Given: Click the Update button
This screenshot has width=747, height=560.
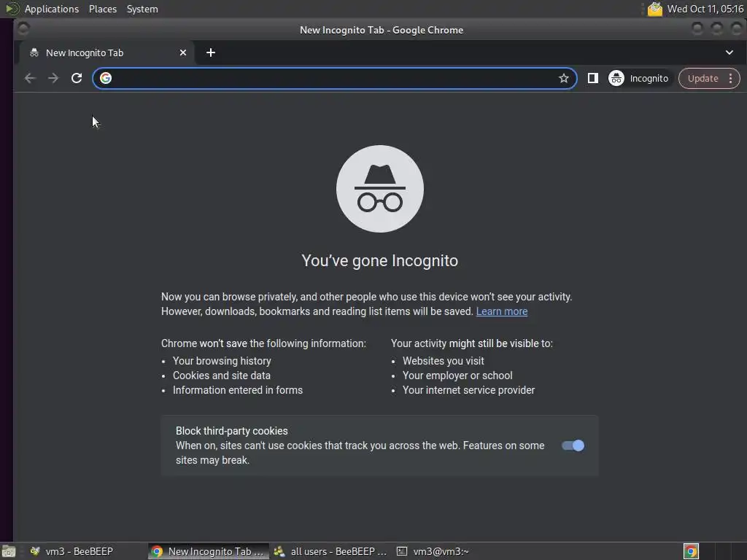Looking at the screenshot, I should pyautogui.click(x=703, y=78).
